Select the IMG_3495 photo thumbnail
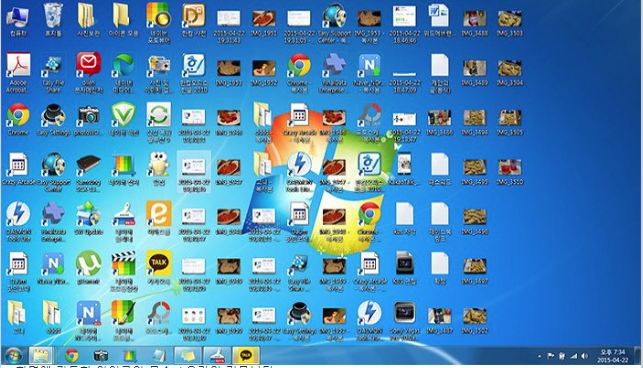 pos(474,172)
